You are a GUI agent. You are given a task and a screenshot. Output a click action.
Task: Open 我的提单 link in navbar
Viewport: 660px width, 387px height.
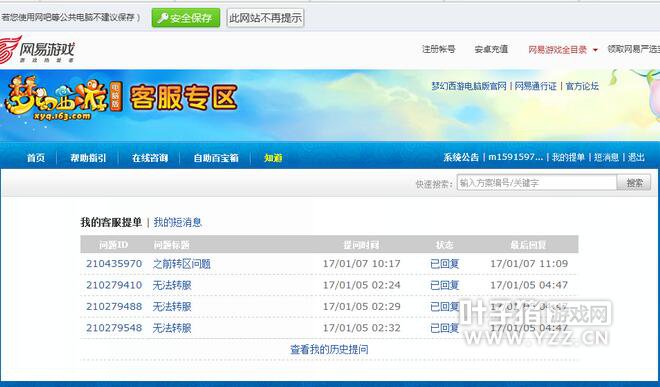568,157
